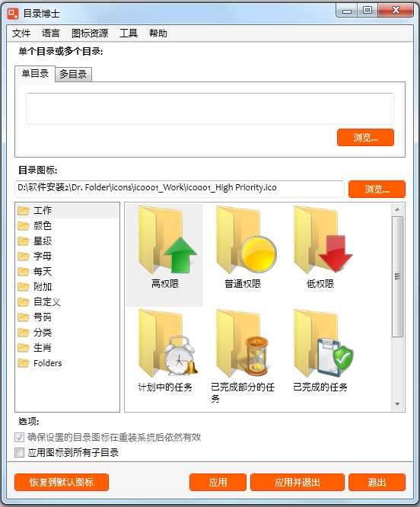
Task: Choose the 普通权限 yellow circle folder icon
Action: click(247, 241)
